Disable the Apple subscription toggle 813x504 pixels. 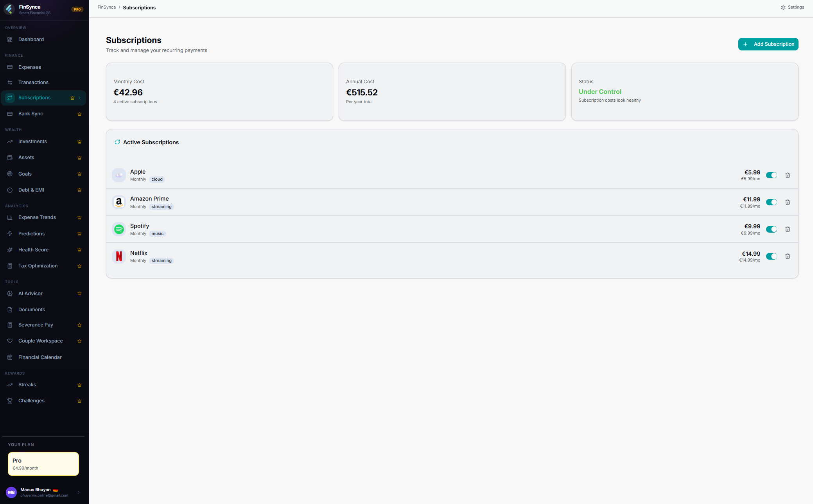point(771,175)
